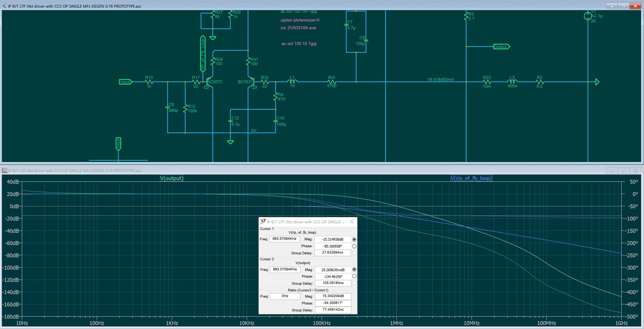Click Cursor 1 Group Delay field 27.632694ns
Screen dimensions: 644x329
(333, 253)
